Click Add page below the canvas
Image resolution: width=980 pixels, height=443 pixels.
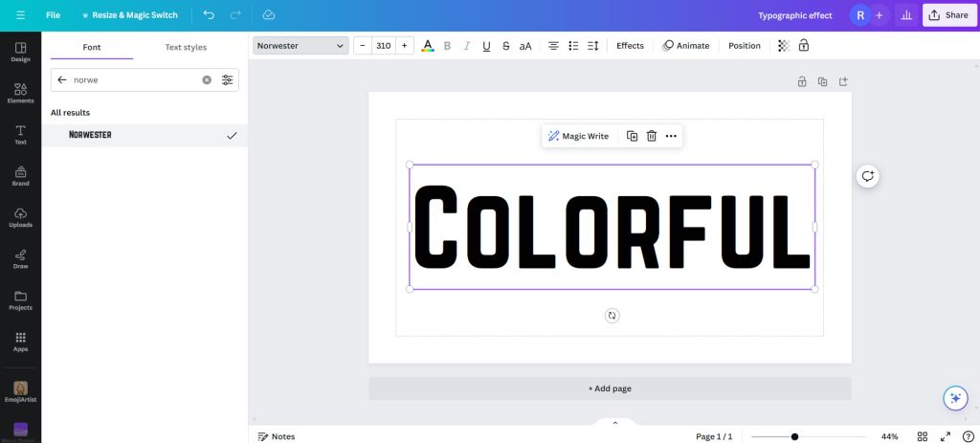click(610, 388)
